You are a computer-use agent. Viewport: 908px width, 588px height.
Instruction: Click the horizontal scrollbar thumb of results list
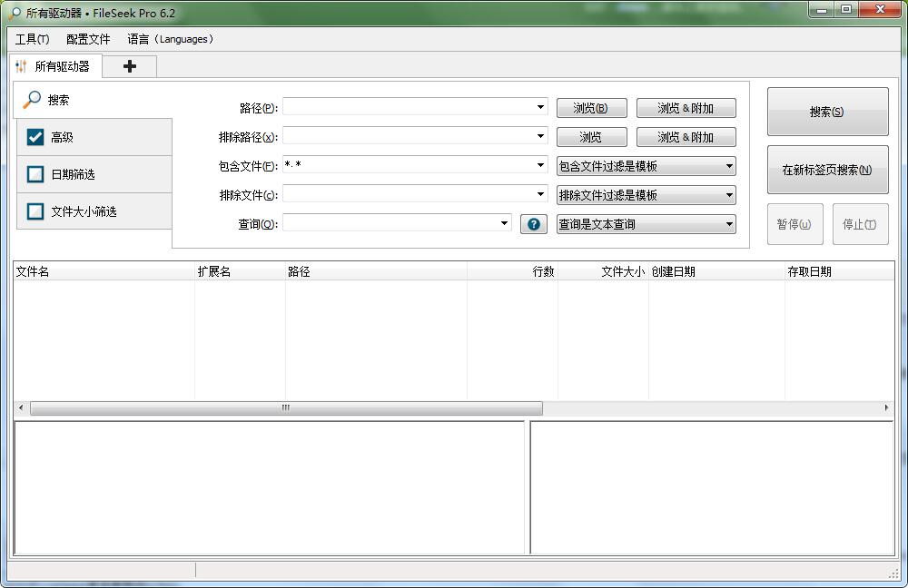286,408
